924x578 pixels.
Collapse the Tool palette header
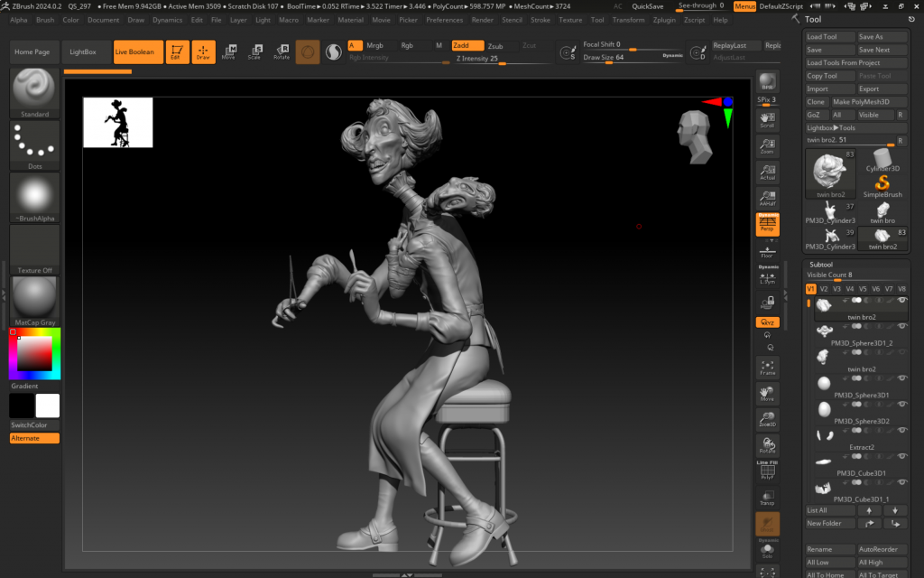pos(813,20)
